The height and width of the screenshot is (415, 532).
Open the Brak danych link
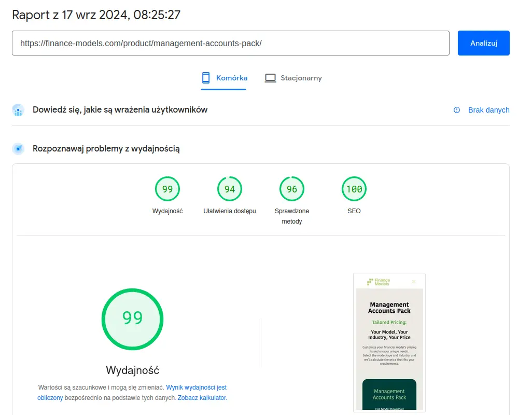[x=488, y=110]
